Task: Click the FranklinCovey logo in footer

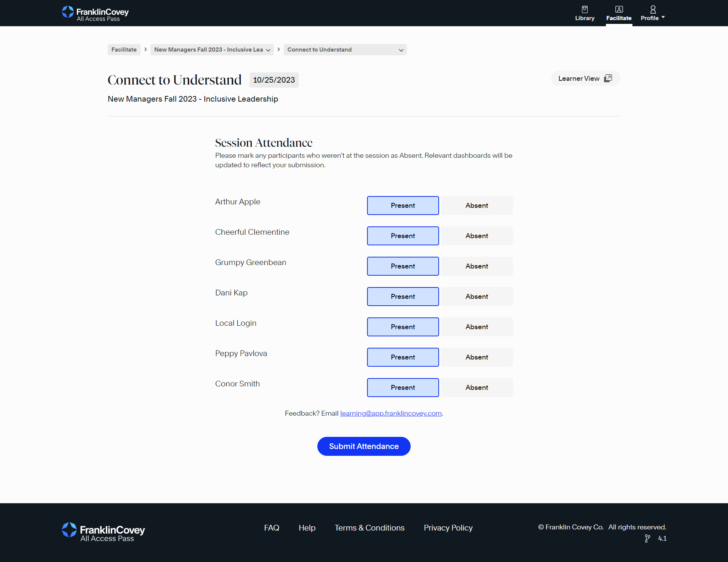Action: [103, 532]
